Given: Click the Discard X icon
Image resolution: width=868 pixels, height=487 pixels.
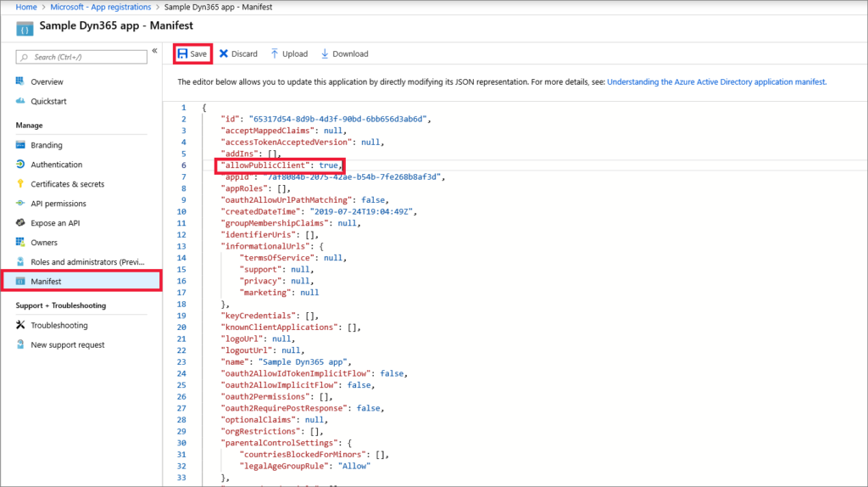Looking at the screenshot, I should [x=224, y=53].
